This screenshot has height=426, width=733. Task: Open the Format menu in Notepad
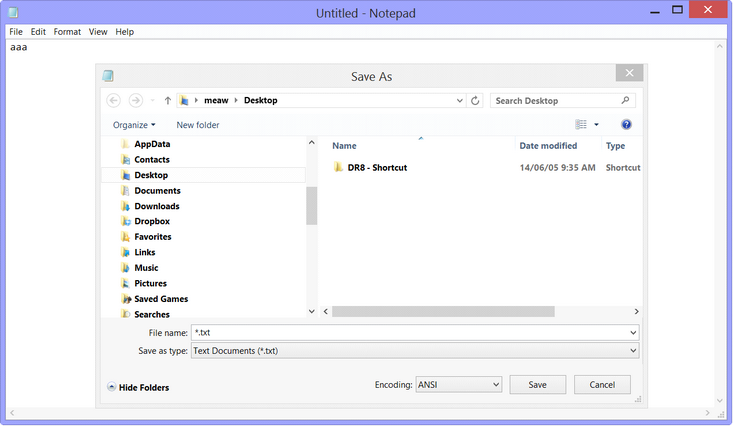click(x=67, y=32)
